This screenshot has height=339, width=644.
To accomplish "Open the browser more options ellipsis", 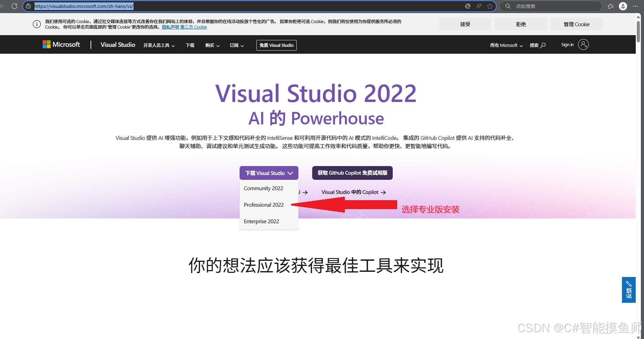I will tap(636, 6).
